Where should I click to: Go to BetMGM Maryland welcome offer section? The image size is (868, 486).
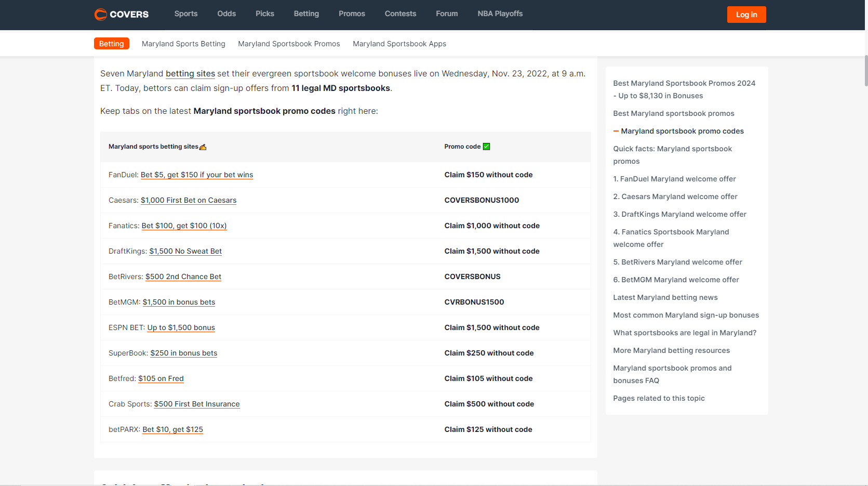point(676,280)
